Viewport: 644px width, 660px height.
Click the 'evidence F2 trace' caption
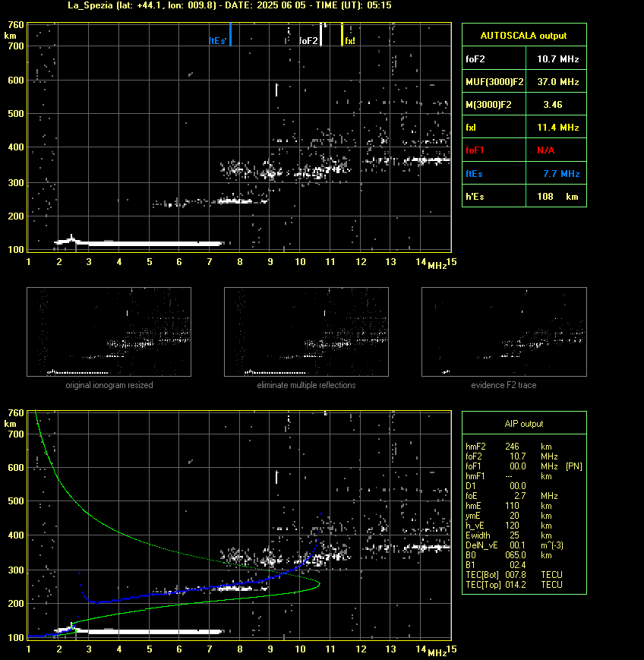pyautogui.click(x=504, y=385)
